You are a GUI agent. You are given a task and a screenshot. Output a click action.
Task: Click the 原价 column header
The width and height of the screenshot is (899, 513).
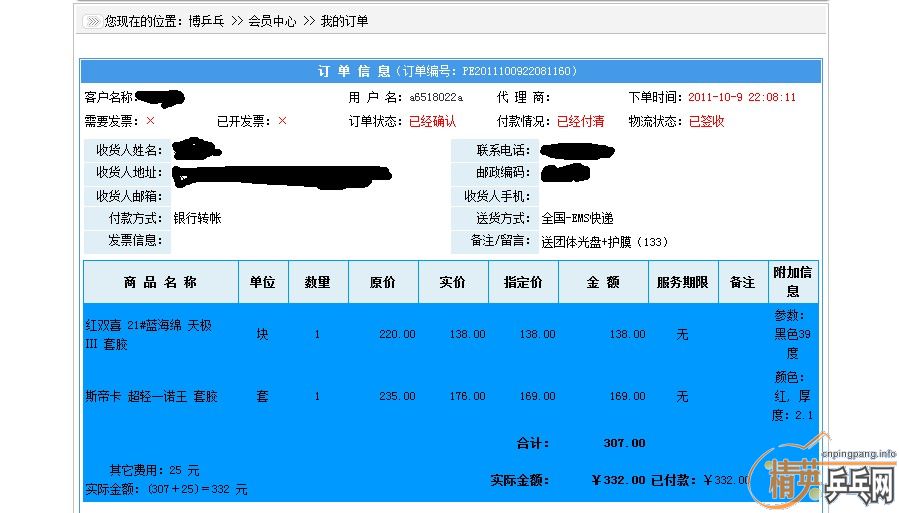[x=383, y=282]
